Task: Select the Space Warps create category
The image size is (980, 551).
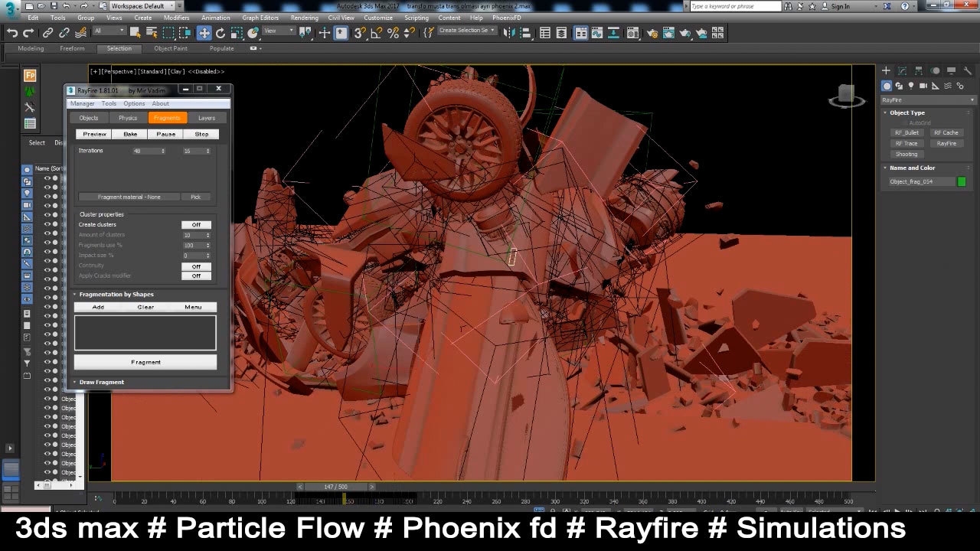Action: pos(949,86)
